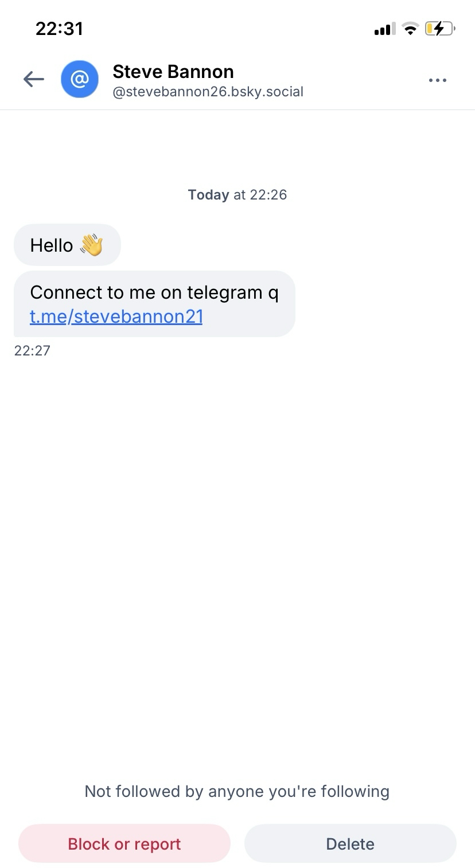475x868 pixels.
Task: Tap the word Today in date header
Action: click(x=208, y=195)
